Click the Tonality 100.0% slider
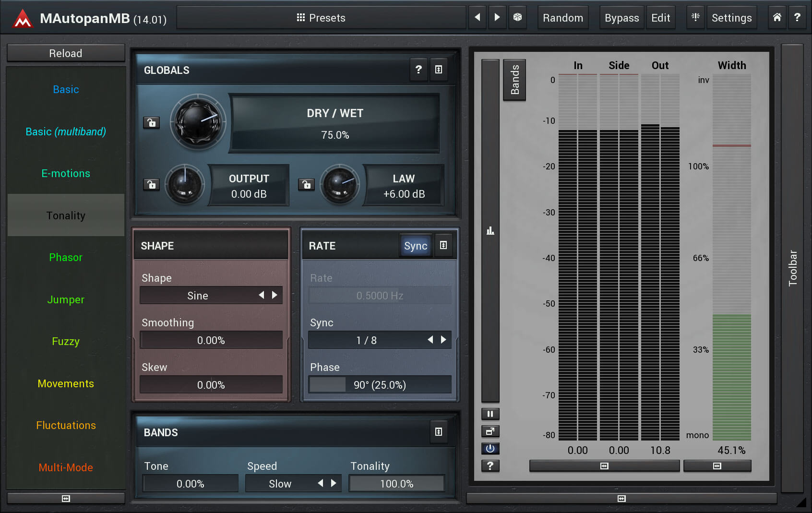Image resolution: width=812 pixels, height=513 pixels. [397, 483]
